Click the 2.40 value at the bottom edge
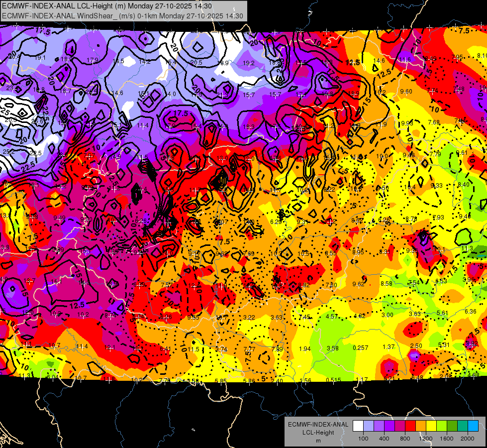 click(x=277, y=380)
